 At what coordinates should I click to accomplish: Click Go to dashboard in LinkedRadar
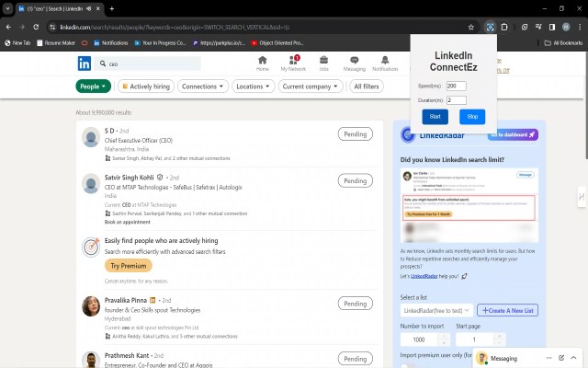[513, 135]
